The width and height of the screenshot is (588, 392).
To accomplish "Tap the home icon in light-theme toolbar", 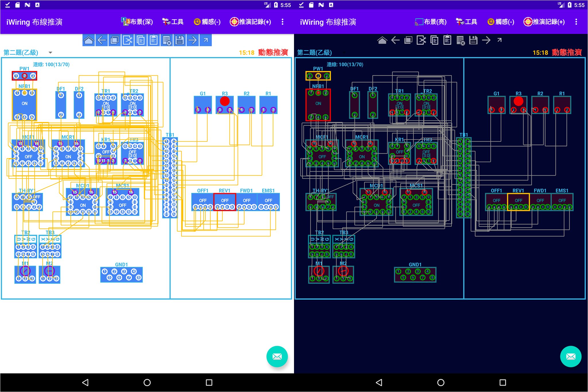I will pos(89,40).
